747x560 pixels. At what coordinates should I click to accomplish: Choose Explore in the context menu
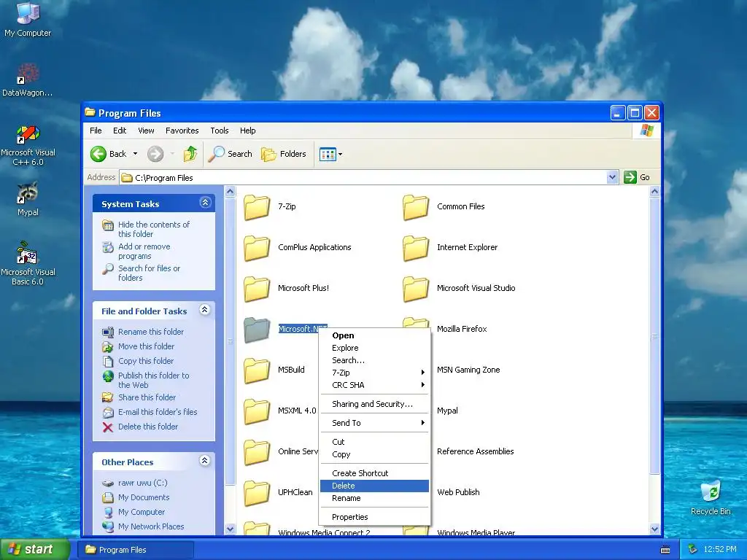374,348
